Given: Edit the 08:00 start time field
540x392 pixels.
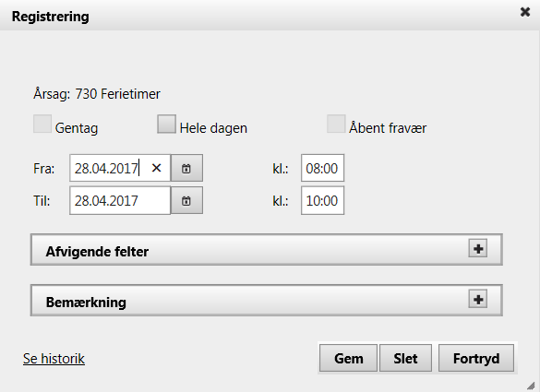Looking at the screenshot, I should [322, 168].
